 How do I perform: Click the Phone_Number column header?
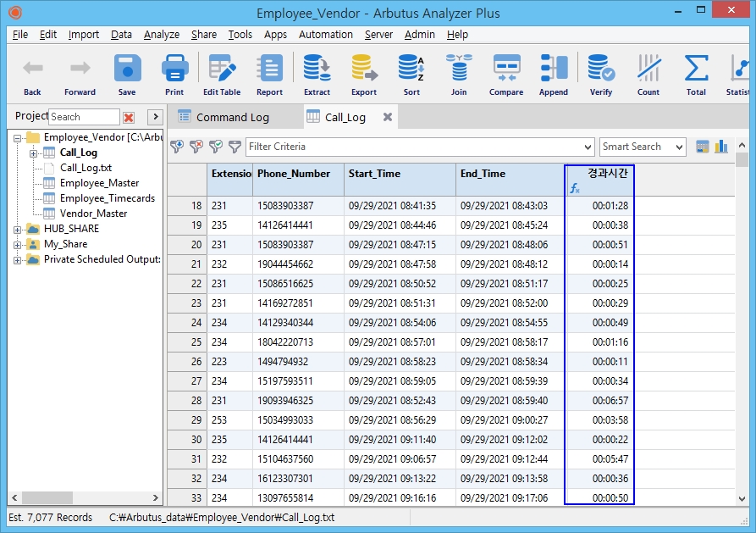[x=299, y=180]
